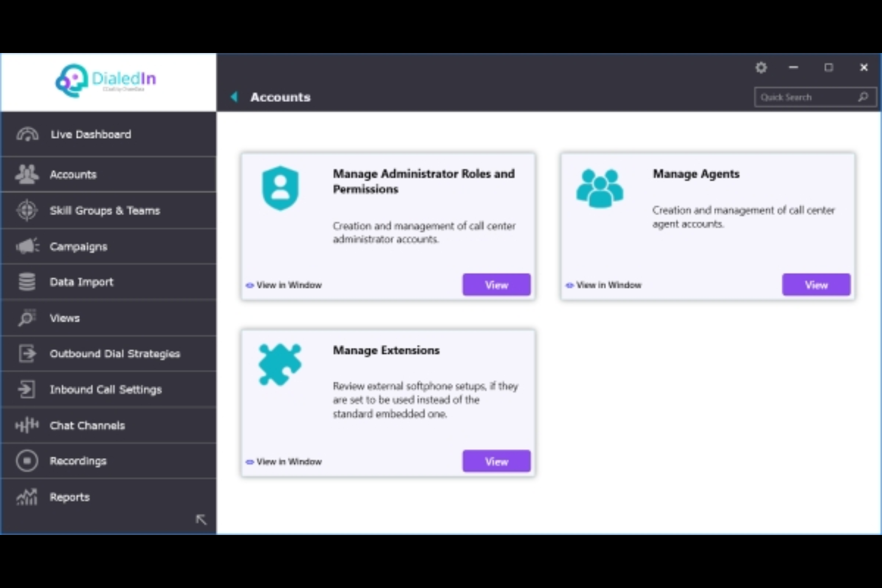Open Outbound Dial Strategies from sidebar

[x=115, y=353]
